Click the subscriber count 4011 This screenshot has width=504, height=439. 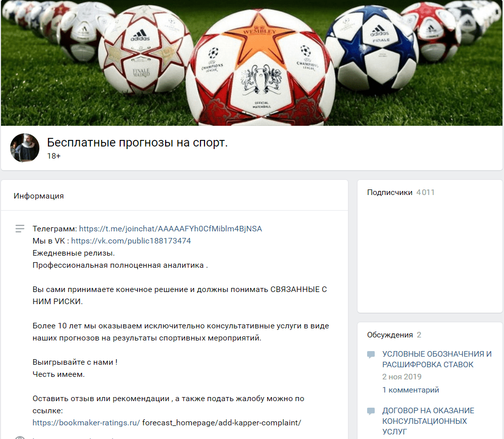425,192
